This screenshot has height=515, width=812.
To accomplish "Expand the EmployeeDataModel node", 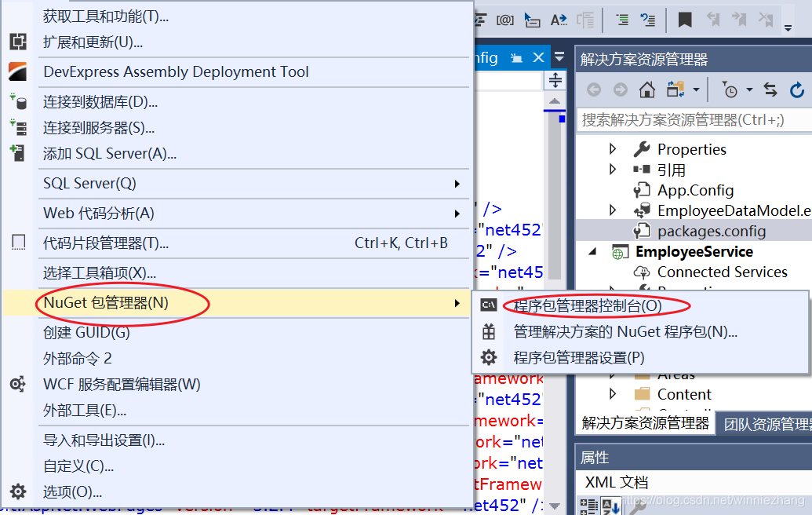I will tap(613, 210).
